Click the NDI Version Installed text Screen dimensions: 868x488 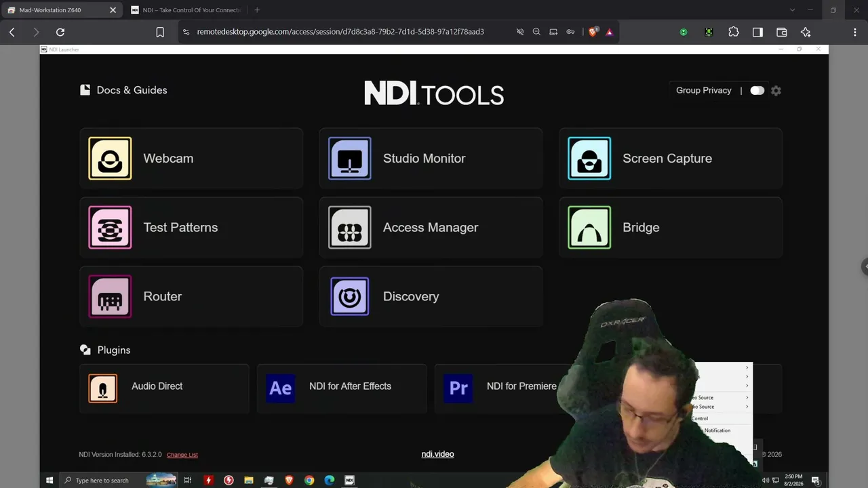tap(120, 455)
